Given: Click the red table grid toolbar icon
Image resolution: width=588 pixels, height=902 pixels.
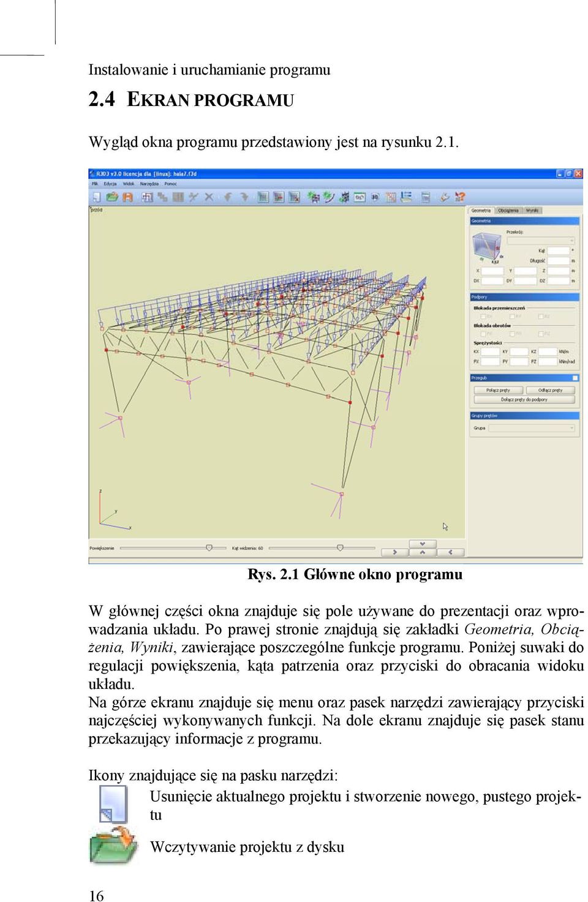Looking at the screenshot, I should click(x=391, y=197).
